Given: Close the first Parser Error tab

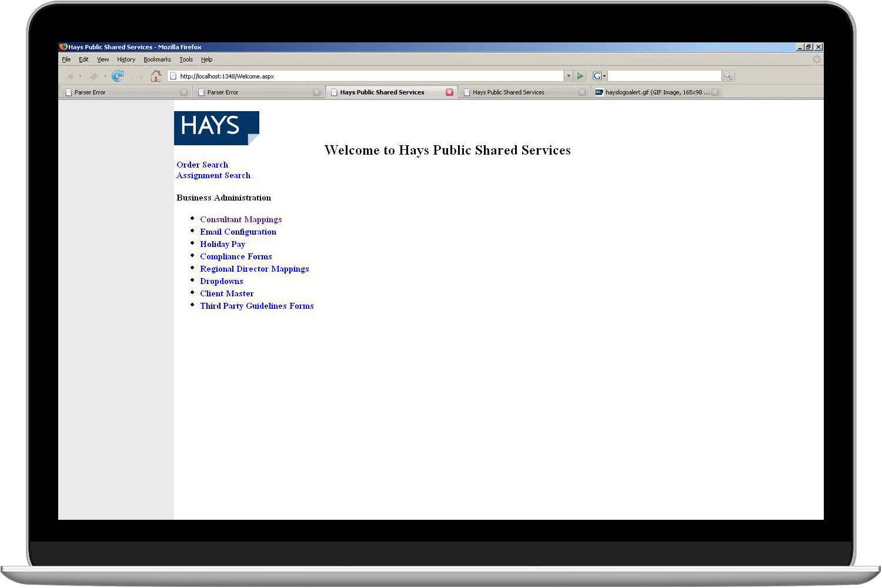Looking at the screenshot, I should (x=184, y=92).
